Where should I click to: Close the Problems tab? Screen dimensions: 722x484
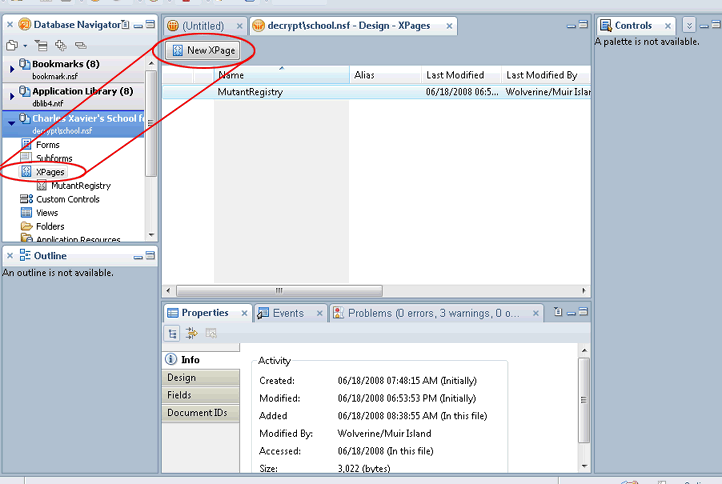tap(536, 314)
